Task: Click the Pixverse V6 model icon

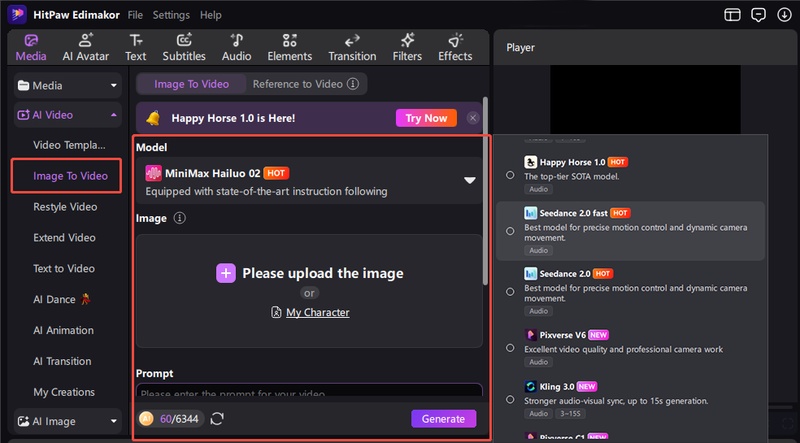Action: click(531, 335)
